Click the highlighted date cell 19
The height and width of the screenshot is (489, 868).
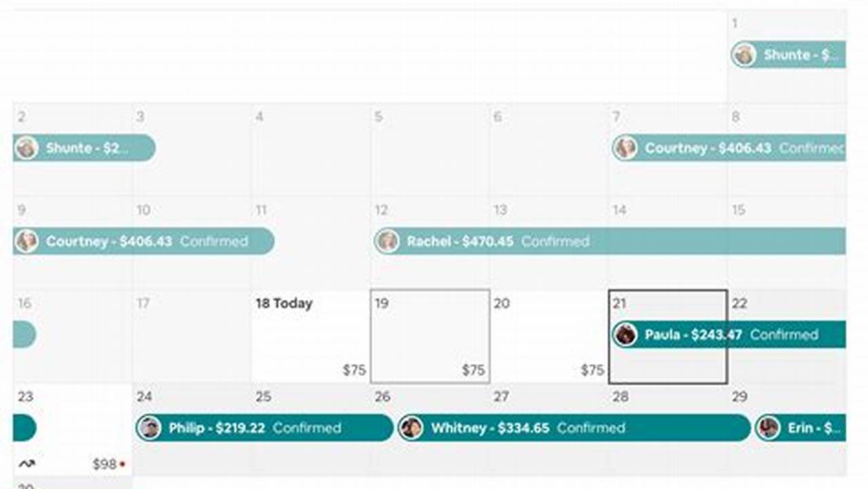(x=430, y=336)
